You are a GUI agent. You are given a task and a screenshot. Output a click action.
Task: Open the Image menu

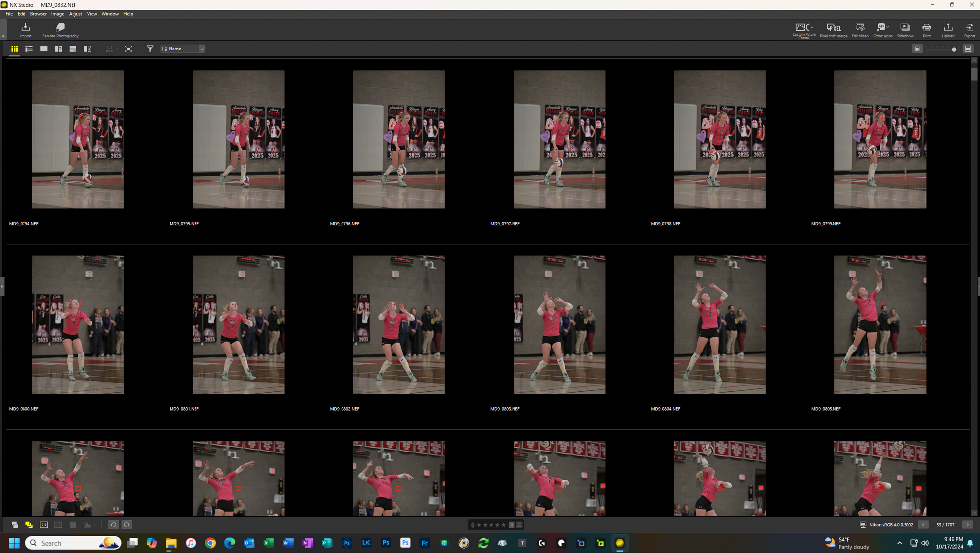[x=58, y=14]
